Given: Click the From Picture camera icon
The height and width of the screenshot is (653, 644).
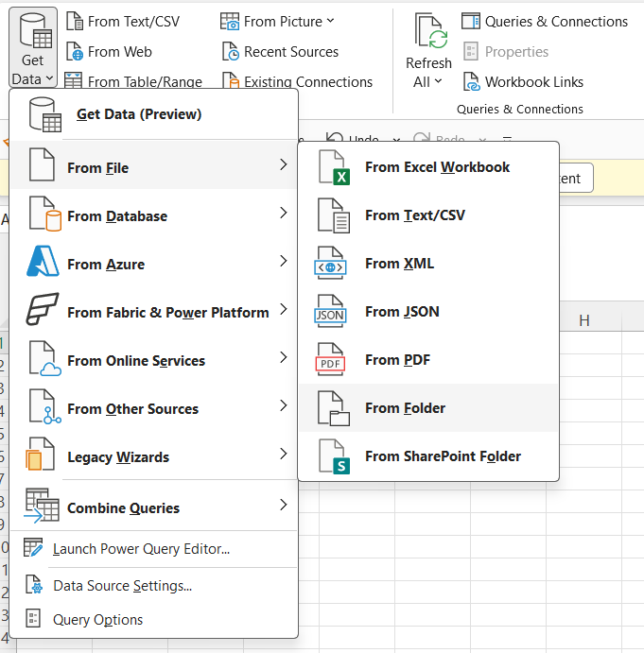Looking at the screenshot, I should tap(230, 21).
